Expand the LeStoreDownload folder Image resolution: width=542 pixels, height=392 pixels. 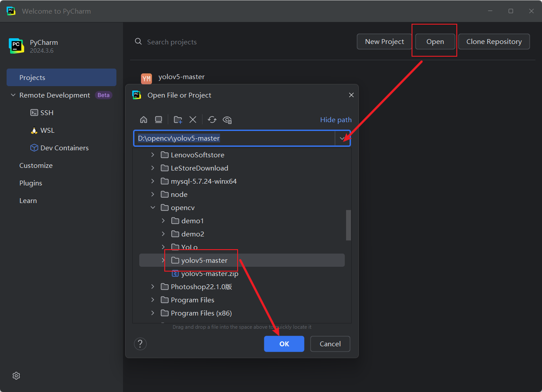pyautogui.click(x=152, y=168)
